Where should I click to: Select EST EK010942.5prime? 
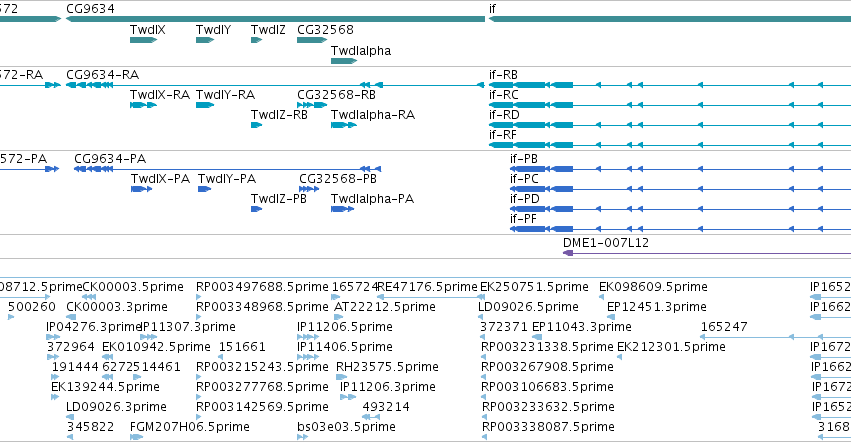[156, 348]
